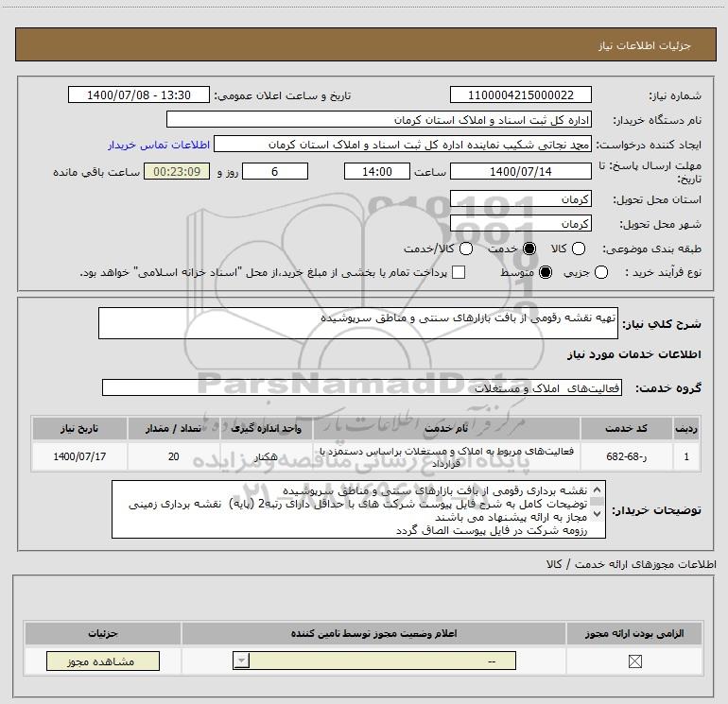
Task: Click the استان محل تحویل field کرمان
Action: [520, 199]
